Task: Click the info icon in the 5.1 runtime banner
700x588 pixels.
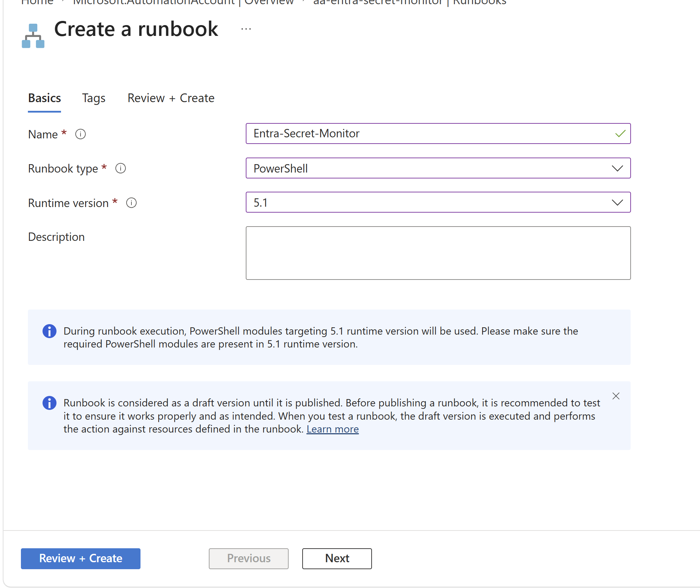Action: click(x=50, y=331)
